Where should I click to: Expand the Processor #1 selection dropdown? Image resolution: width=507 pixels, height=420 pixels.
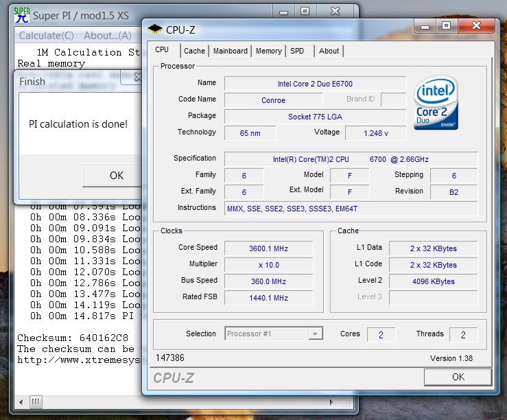pos(315,334)
